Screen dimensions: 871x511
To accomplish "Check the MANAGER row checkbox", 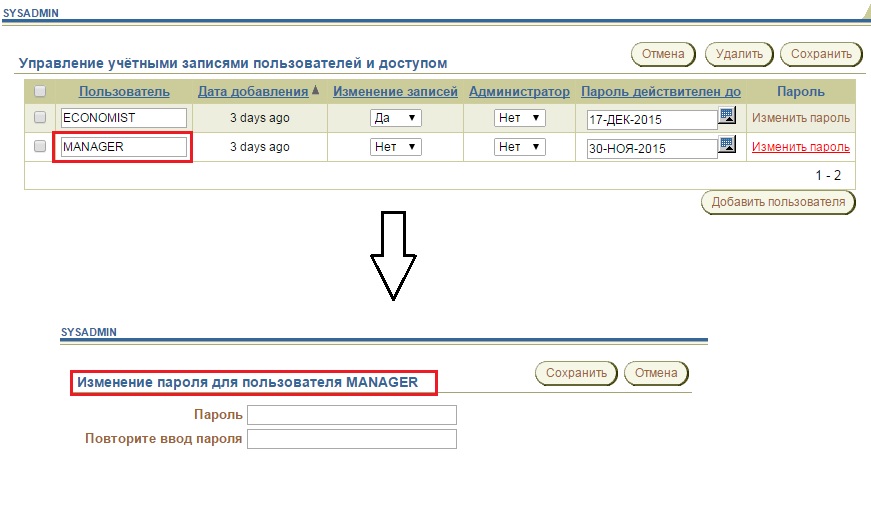I will tap(39, 146).
